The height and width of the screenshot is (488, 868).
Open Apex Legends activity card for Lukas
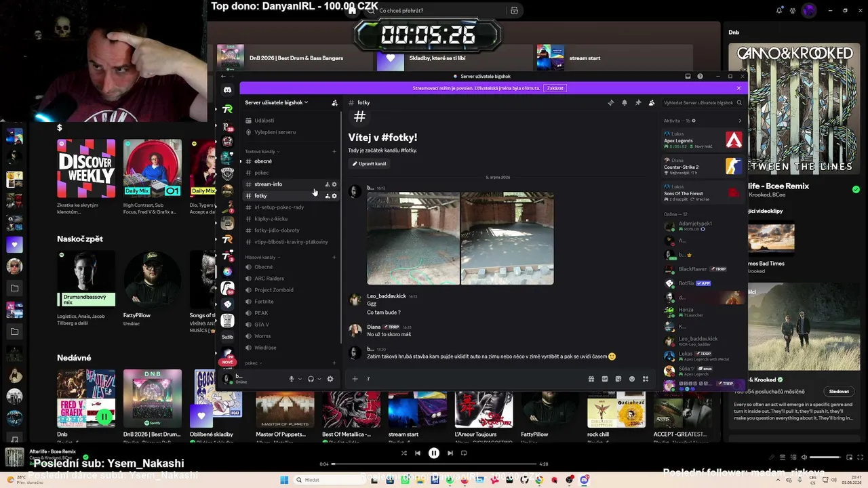(x=703, y=140)
